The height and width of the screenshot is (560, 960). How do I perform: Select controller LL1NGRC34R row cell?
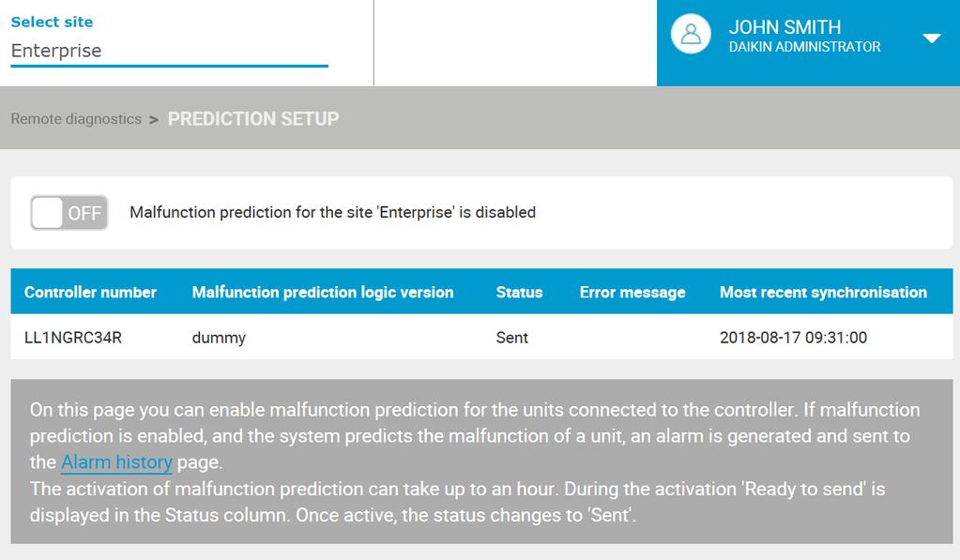(73, 338)
